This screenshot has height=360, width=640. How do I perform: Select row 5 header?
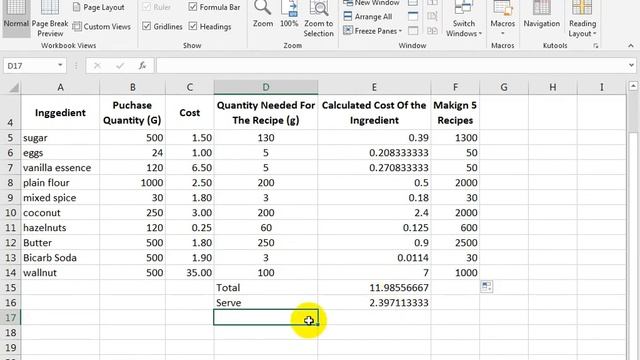[10, 138]
